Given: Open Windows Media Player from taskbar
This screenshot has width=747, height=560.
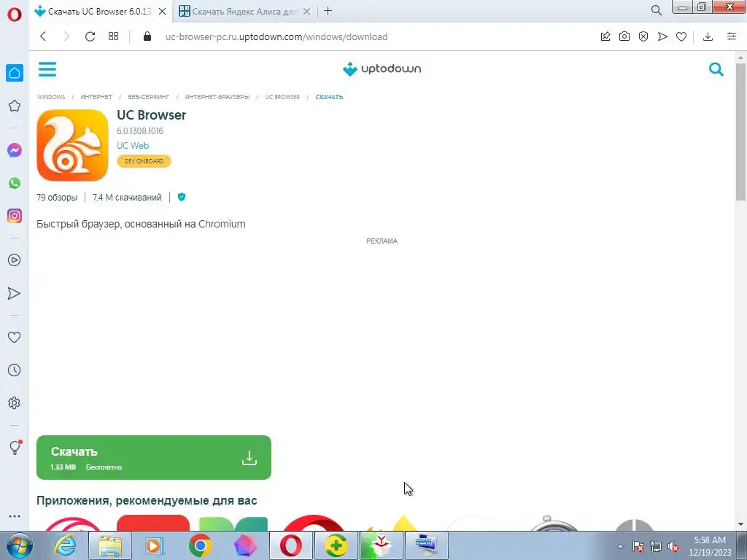Looking at the screenshot, I should tap(154, 545).
